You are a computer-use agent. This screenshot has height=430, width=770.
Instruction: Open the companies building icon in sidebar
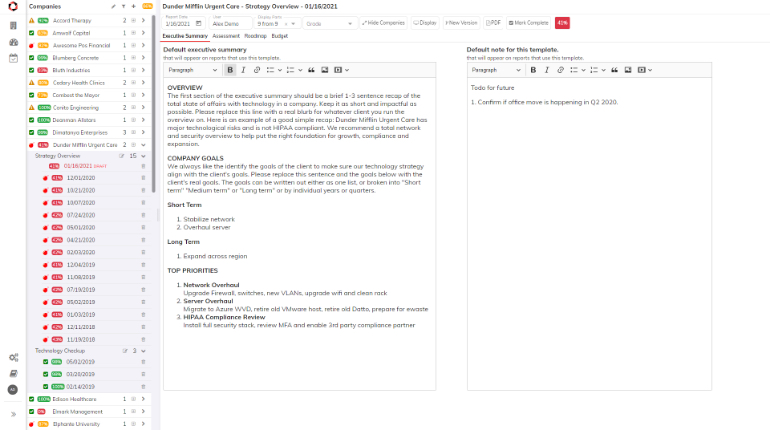(x=13, y=26)
